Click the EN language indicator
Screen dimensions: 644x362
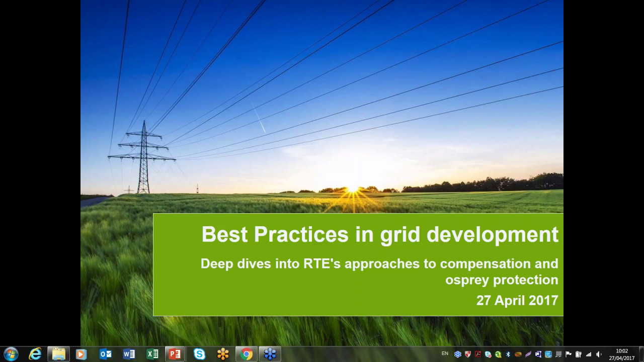[445, 353]
